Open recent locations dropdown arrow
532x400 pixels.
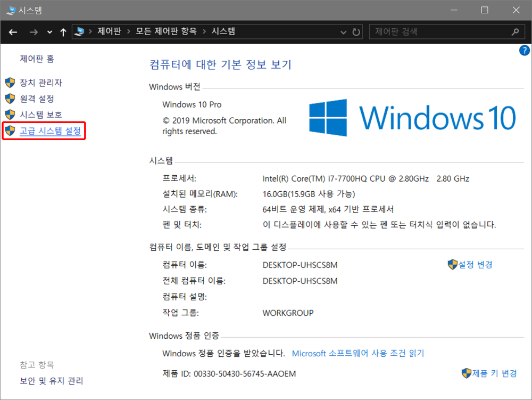tap(49, 32)
